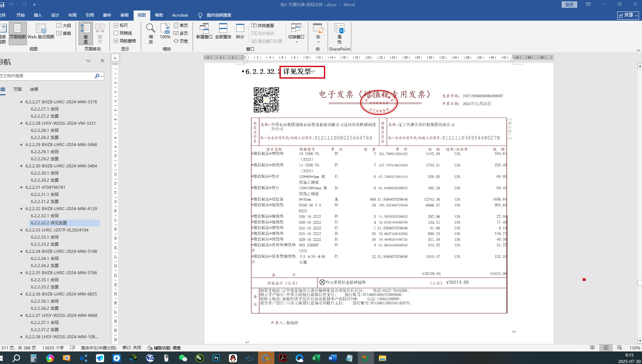Collapse the 6.2.2.36 BHZB-LHRC-2024-MM-6835 heading
This screenshot has height=364, width=642.
click(21, 294)
